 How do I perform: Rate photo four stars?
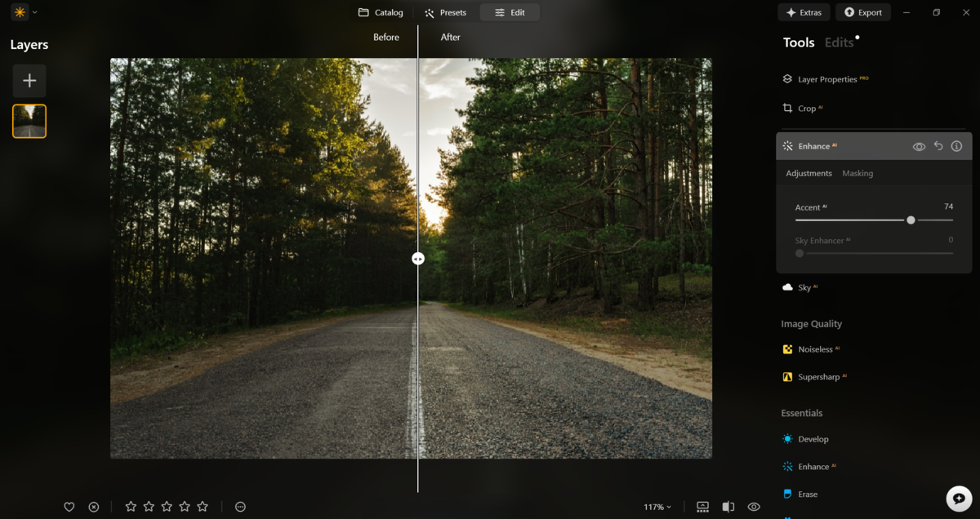tap(185, 507)
